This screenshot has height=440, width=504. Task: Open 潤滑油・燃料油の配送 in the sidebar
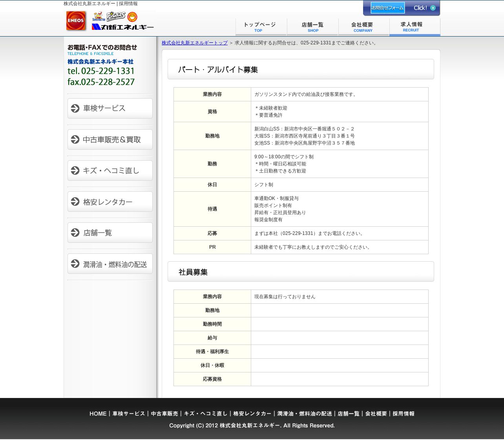[x=110, y=264]
